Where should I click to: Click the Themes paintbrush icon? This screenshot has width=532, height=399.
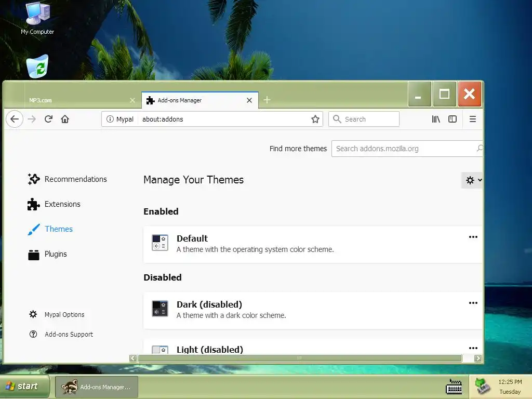(x=34, y=229)
